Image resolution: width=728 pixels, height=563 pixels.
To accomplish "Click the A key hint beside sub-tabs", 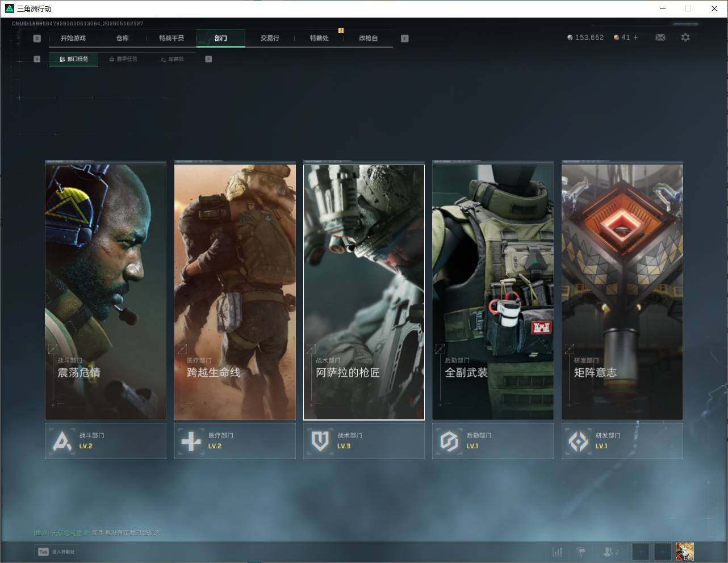I will coord(37,59).
